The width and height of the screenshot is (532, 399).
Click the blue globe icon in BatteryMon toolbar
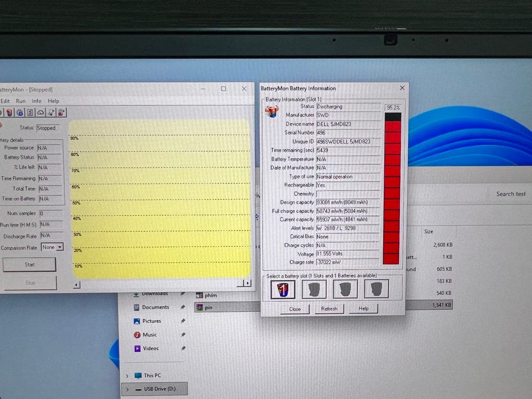(x=20, y=113)
